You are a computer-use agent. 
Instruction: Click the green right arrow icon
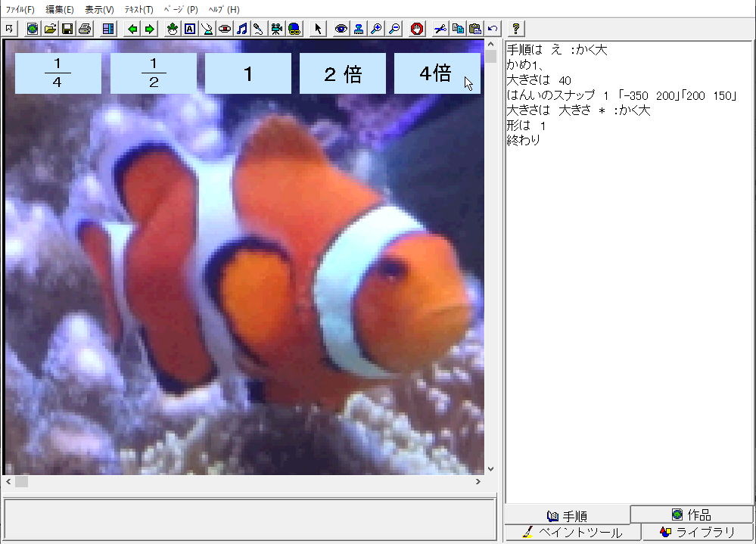tap(150, 29)
